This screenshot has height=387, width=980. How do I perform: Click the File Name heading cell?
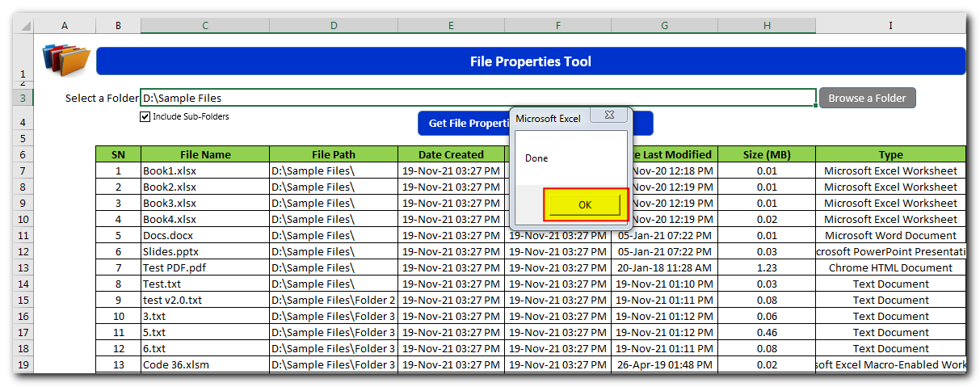(205, 154)
